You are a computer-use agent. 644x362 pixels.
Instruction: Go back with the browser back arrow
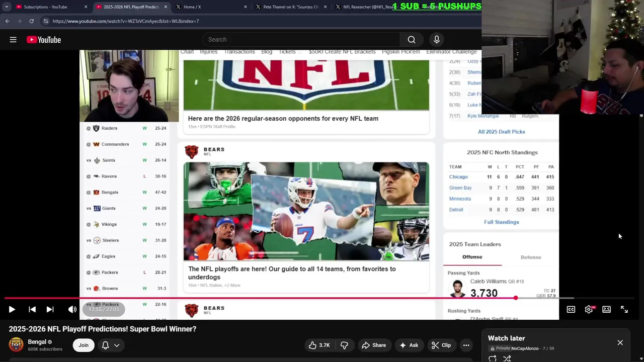(x=8, y=21)
